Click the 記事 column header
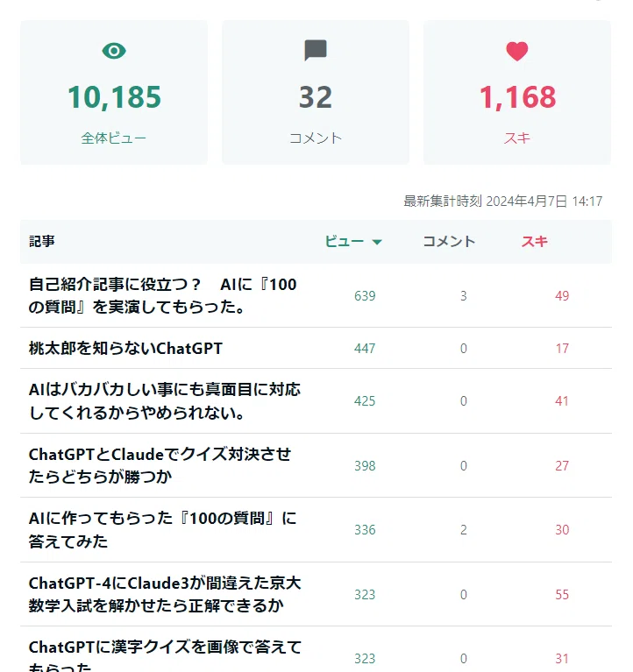The image size is (633, 672). 42,241
